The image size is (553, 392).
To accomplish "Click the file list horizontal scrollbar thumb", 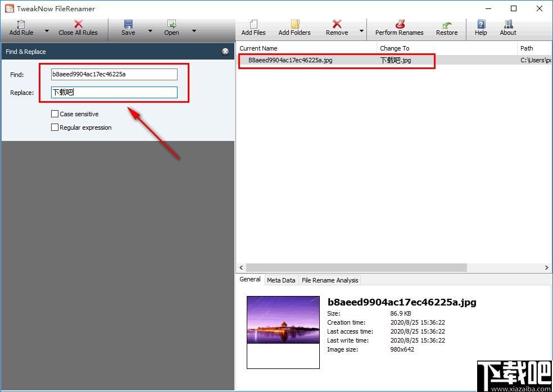I will (x=356, y=267).
